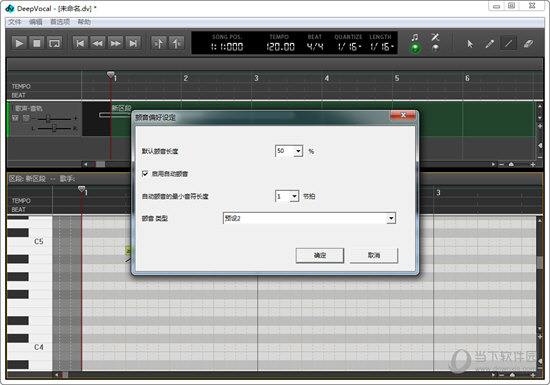550x385 pixels.
Task: Open the QUANTIZE 1/16 dropdown
Action: click(x=349, y=47)
